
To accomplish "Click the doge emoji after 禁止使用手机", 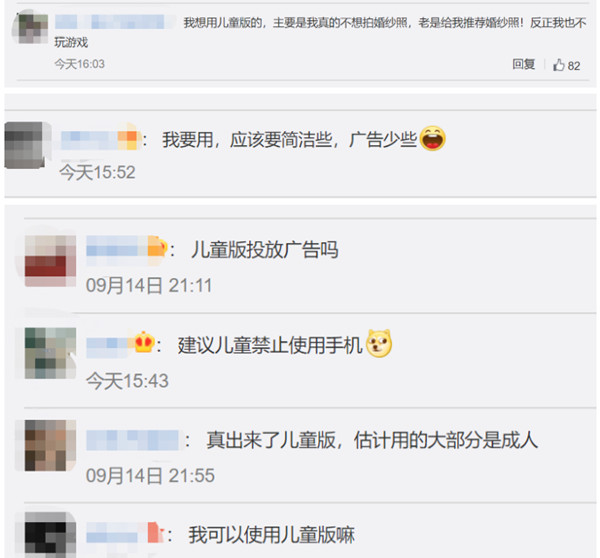I will [379, 343].
